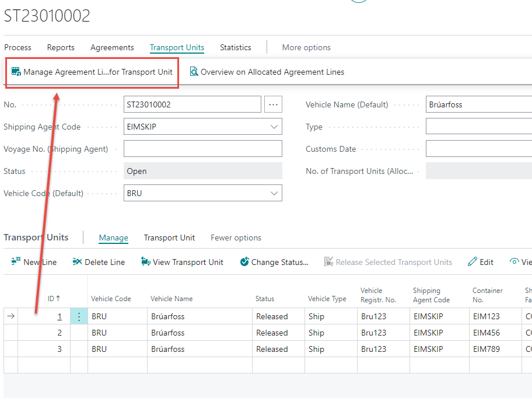
Task: Click the Change Status icon
Action: coord(244,262)
